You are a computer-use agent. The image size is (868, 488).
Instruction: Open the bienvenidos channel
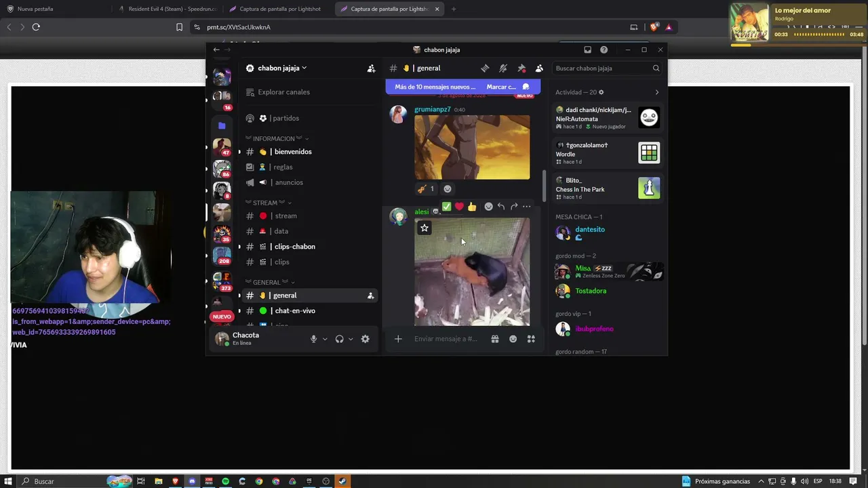[x=309, y=152]
